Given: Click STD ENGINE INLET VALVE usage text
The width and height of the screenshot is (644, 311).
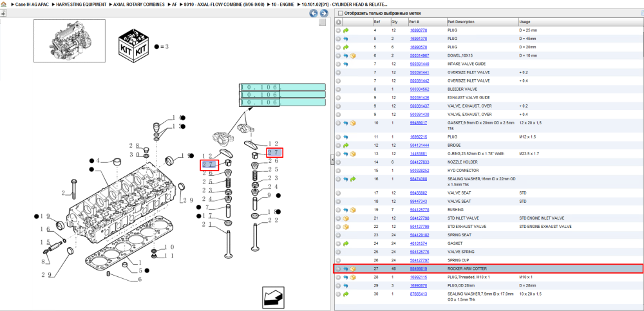Looking at the screenshot, I should (x=542, y=218).
